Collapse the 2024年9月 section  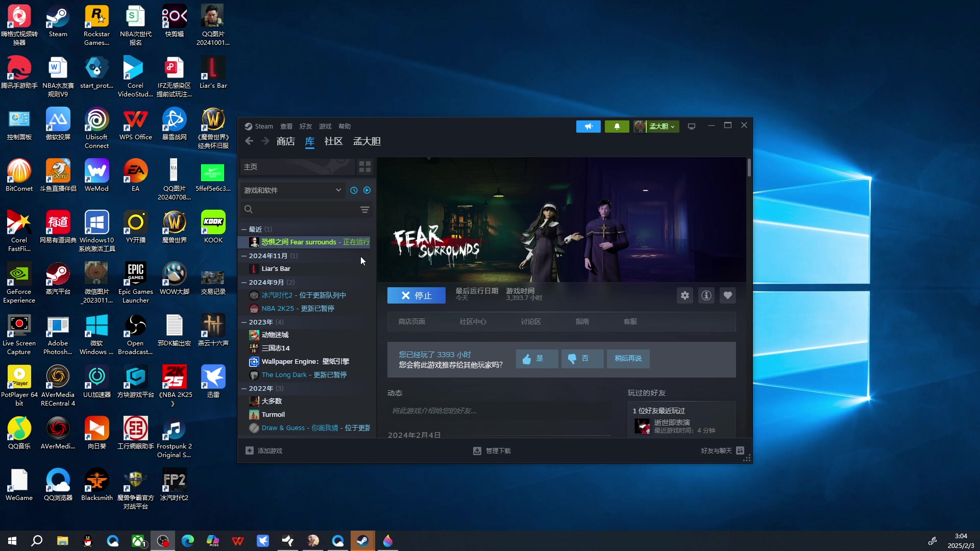(x=244, y=283)
